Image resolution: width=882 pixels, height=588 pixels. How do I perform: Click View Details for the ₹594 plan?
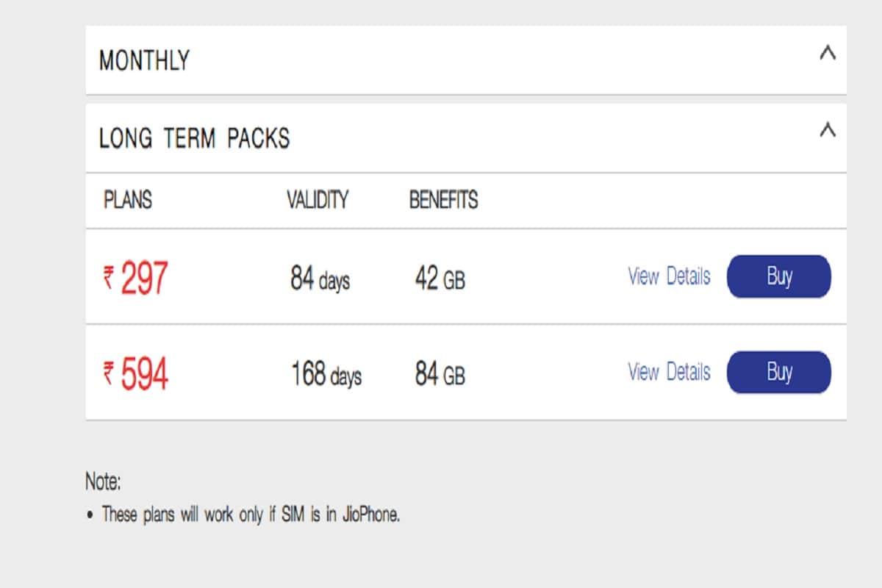(668, 372)
